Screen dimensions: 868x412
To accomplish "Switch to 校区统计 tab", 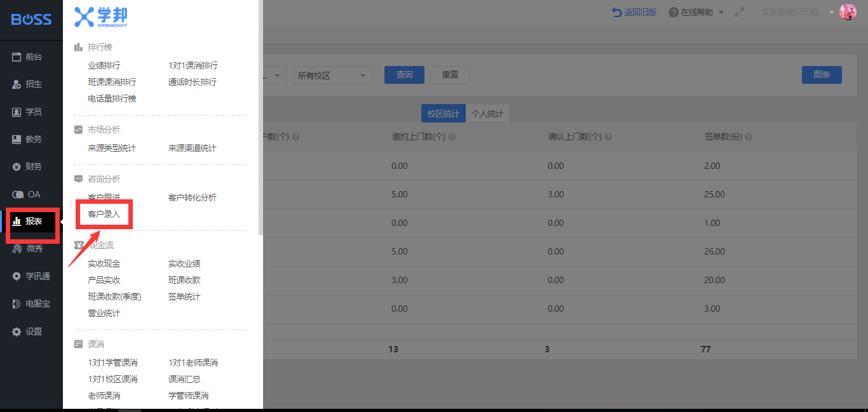I will 444,114.
